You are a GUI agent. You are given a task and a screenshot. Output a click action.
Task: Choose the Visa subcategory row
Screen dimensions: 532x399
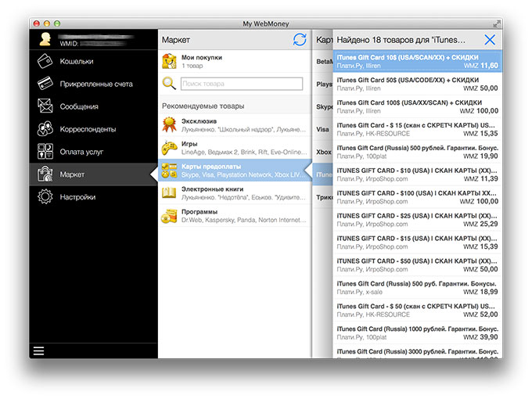pyautogui.click(x=322, y=129)
